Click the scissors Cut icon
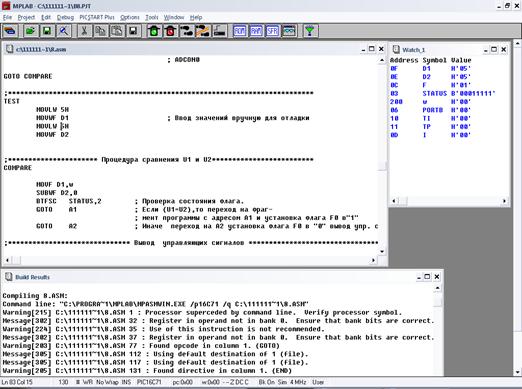 (x=84, y=31)
